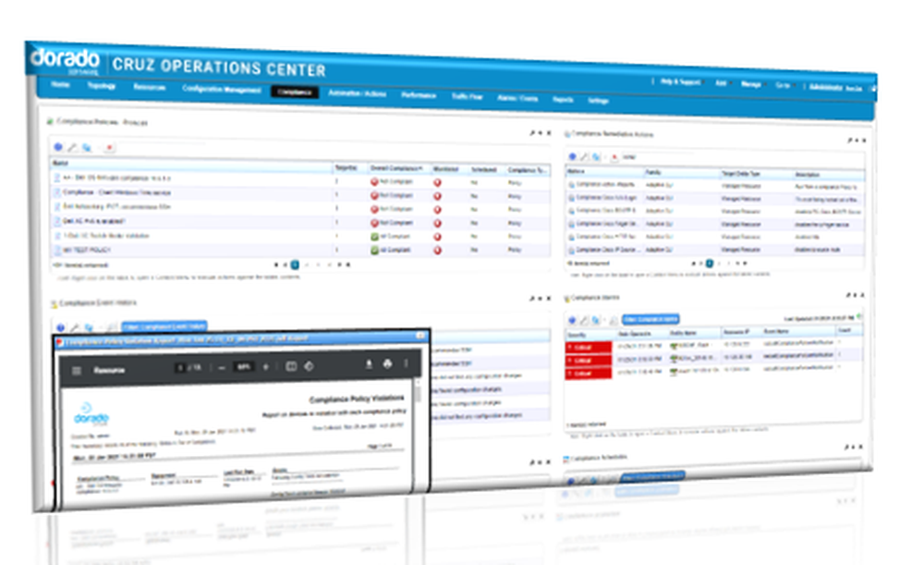
Task: Click green Compliant status in MY TEST POLICY row
Action: click(x=391, y=250)
